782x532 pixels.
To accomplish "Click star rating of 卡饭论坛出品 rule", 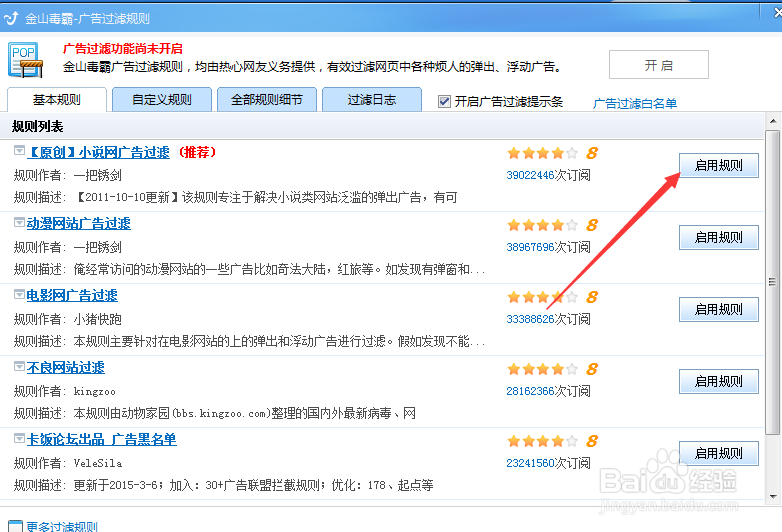I will pyautogui.click(x=543, y=441).
